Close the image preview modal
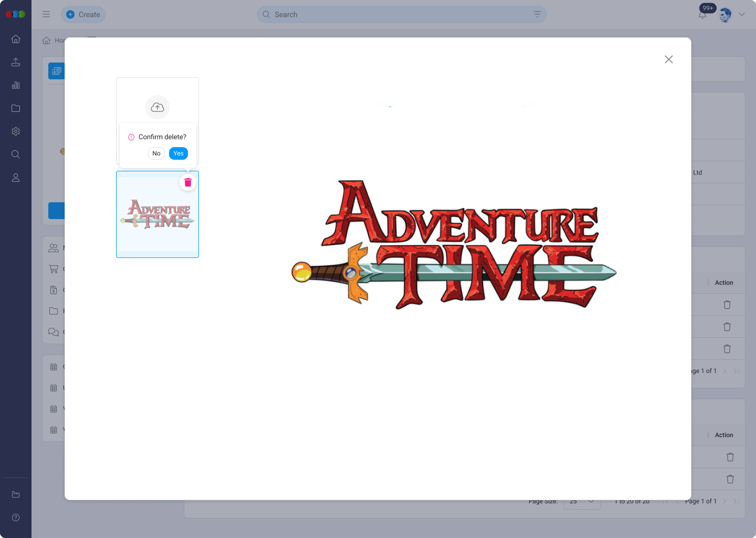Screen dimensions: 756x538 pos(668,59)
